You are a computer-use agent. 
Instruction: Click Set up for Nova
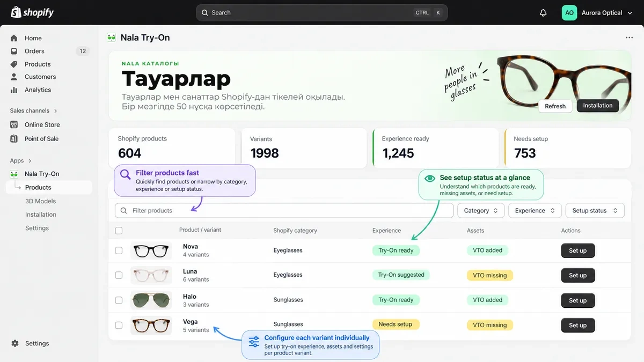coord(578,250)
